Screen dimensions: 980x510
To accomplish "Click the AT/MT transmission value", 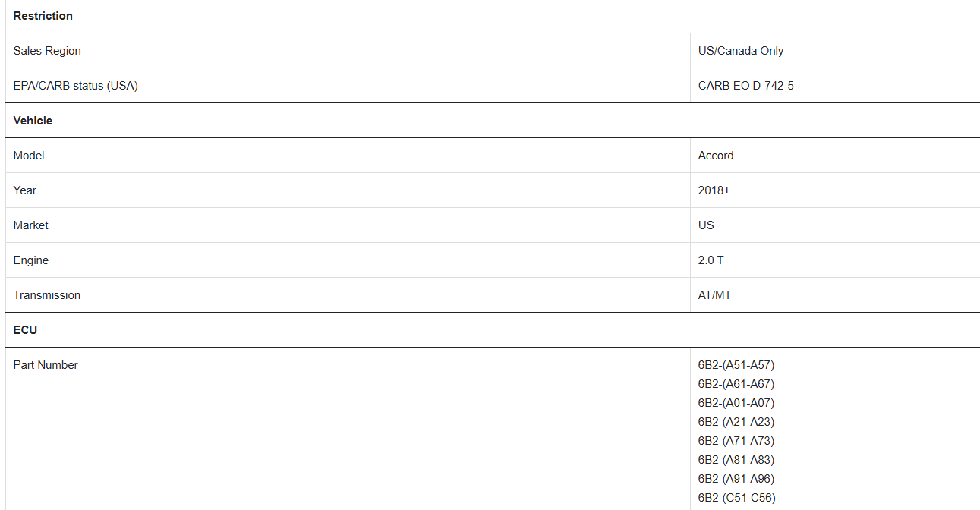I will click(x=715, y=295).
